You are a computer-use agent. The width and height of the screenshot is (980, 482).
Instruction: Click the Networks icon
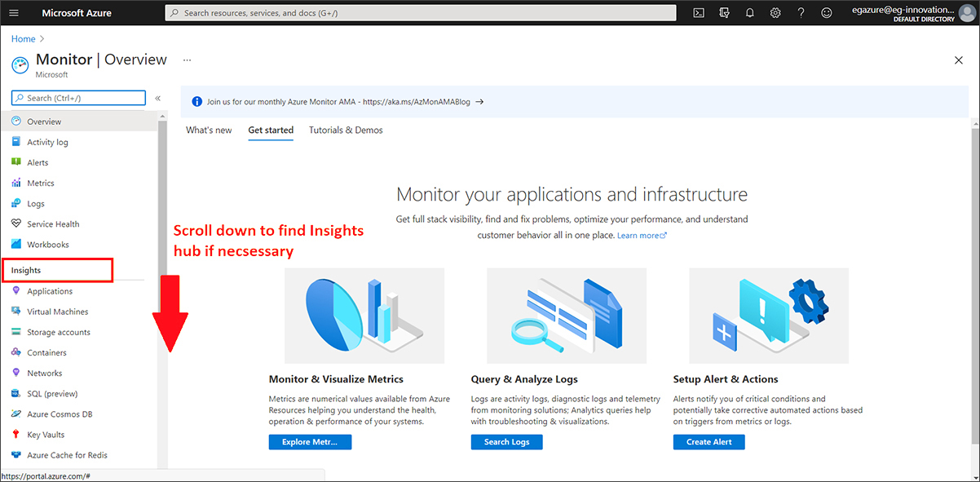click(x=16, y=373)
